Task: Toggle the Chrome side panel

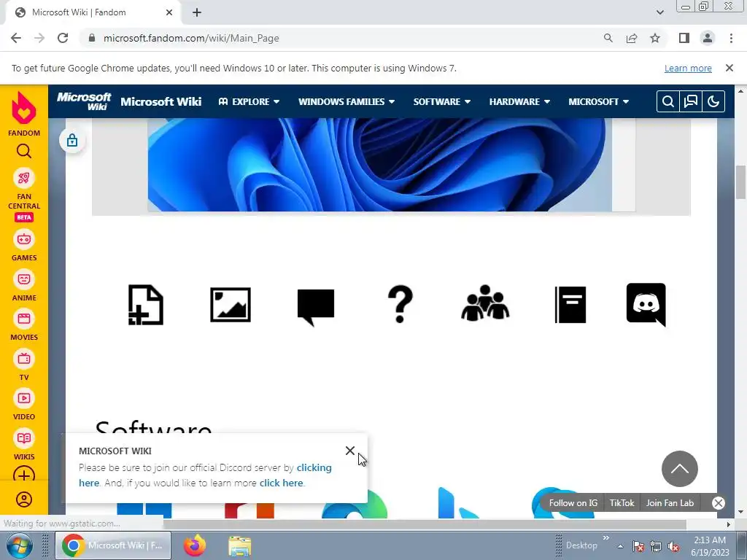Action: point(684,38)
